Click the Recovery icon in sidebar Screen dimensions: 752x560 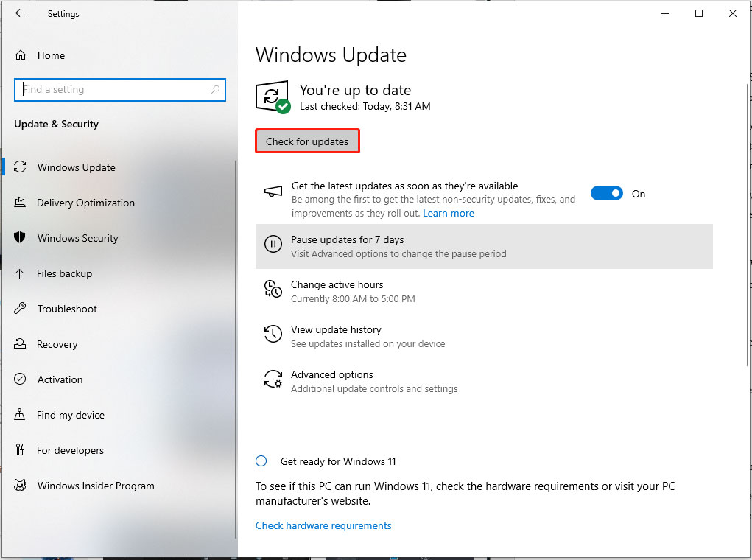click(x=20, y=343)
